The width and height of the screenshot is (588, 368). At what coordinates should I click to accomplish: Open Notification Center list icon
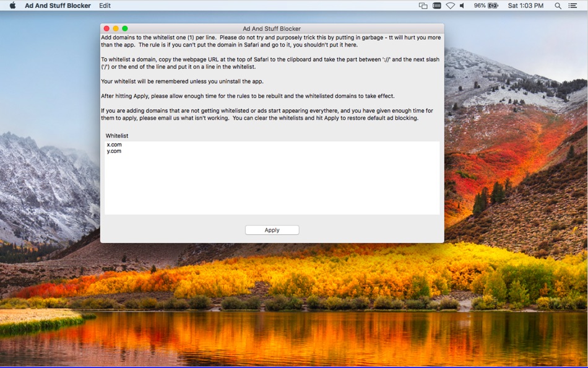click(573, 6)
